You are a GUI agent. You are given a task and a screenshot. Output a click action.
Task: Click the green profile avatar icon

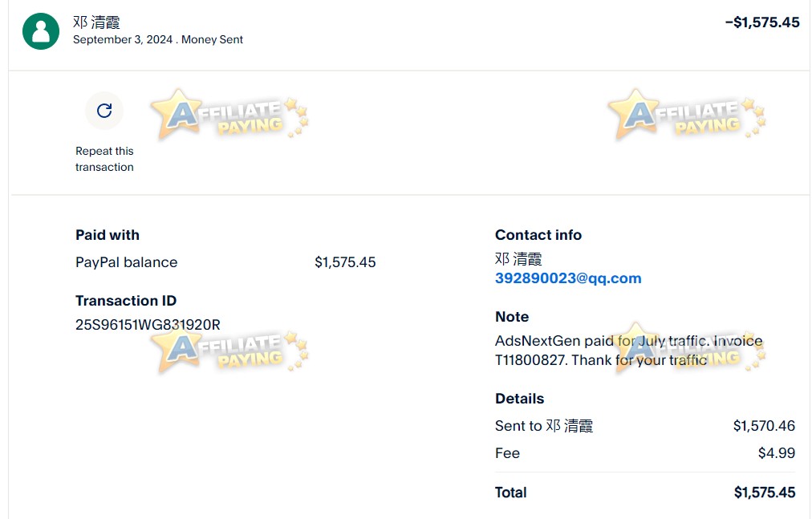[x=40, y=30]
